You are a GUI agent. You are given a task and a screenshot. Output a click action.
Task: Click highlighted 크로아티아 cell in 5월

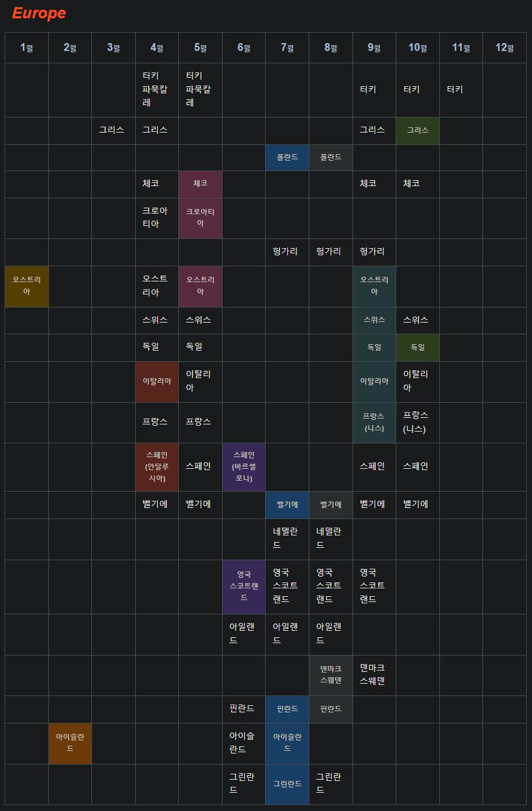[200, 218]
